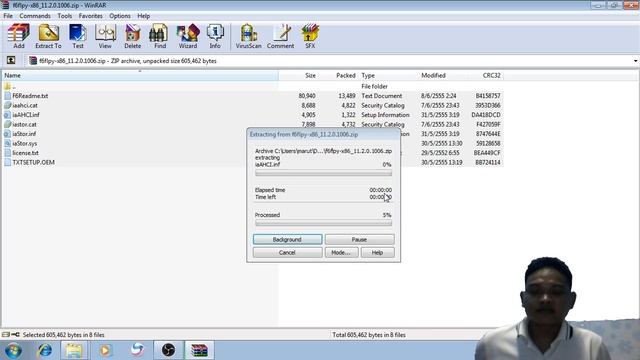
Task: Click 'Setup Information' type cell
Action: coord(385,115)
